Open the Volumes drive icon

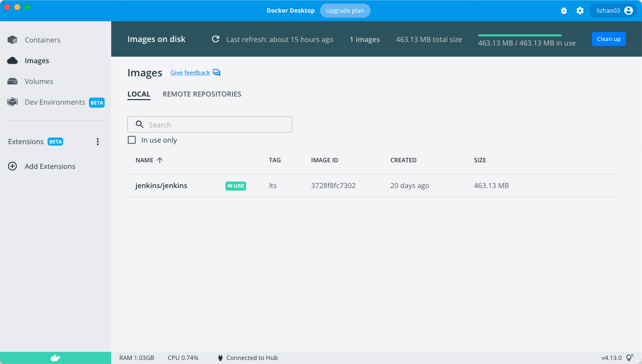(12, 81)
